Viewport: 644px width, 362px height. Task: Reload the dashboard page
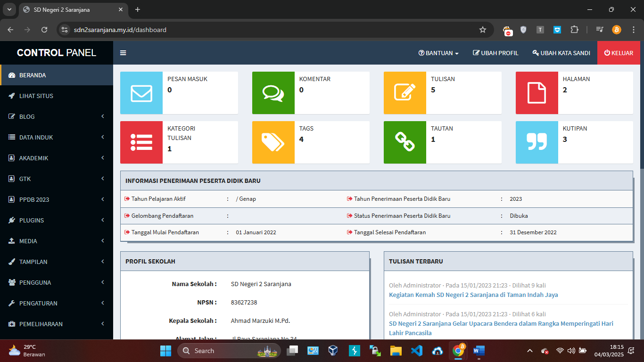44,30
